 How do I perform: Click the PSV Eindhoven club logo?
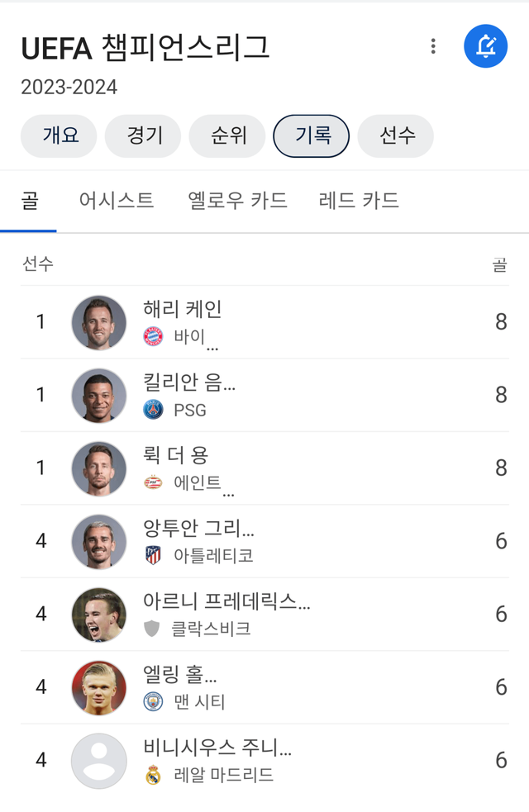[x=153, y=482]
